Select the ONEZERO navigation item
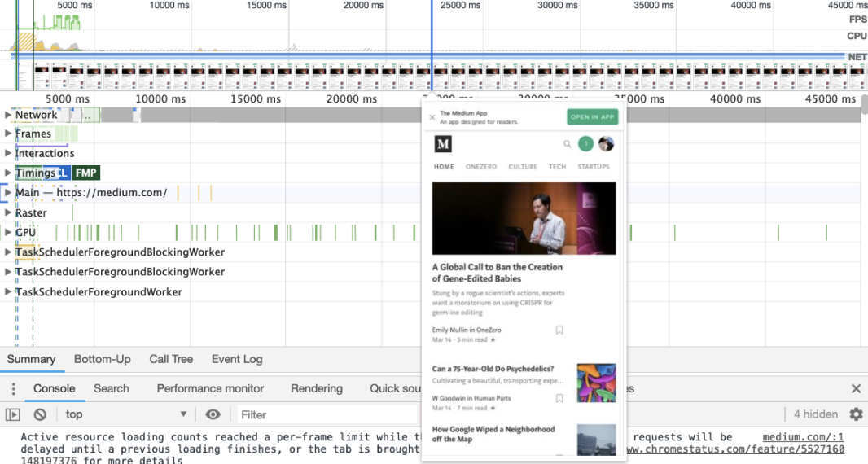Screen dimensions: 868x464 481,167
